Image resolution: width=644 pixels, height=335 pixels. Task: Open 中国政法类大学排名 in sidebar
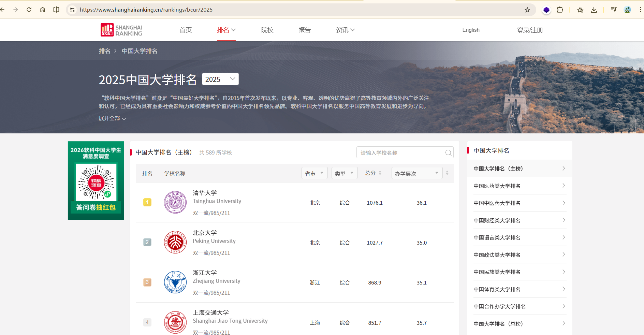pyautogui.click(x=519, y=255)
